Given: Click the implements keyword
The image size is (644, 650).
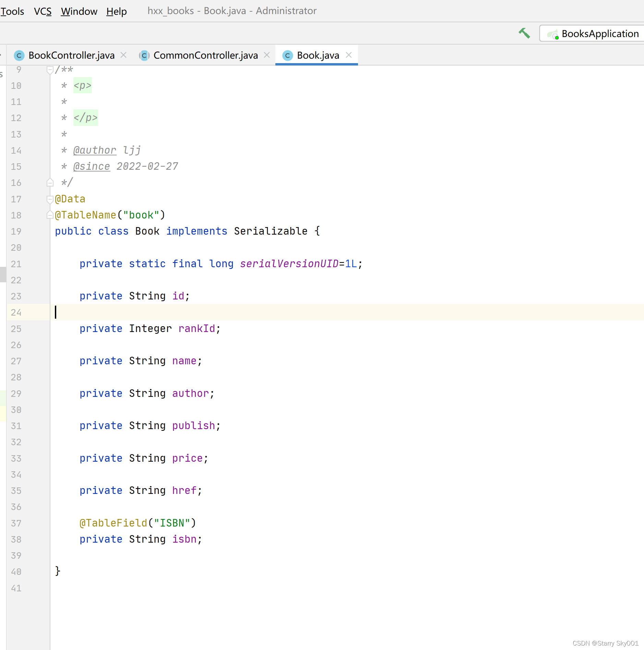Looking at the screenshot, I should pyautogui.click(x=196, y=231).
